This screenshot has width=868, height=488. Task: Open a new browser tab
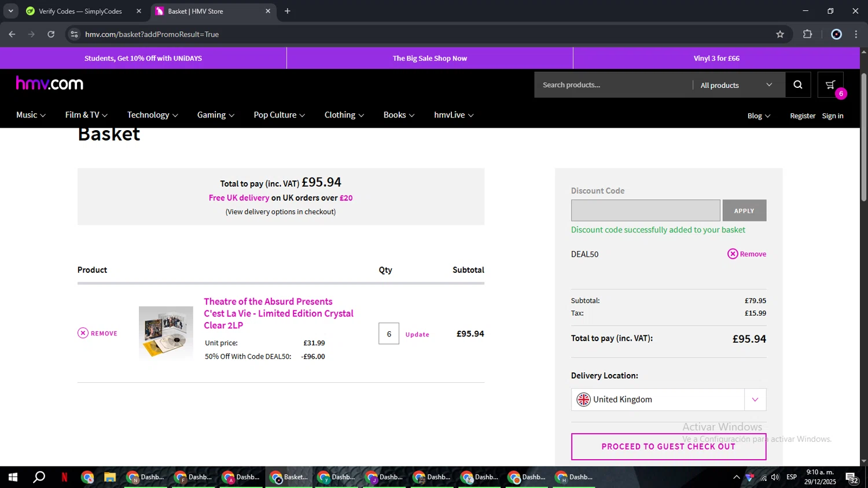(288, 11)
